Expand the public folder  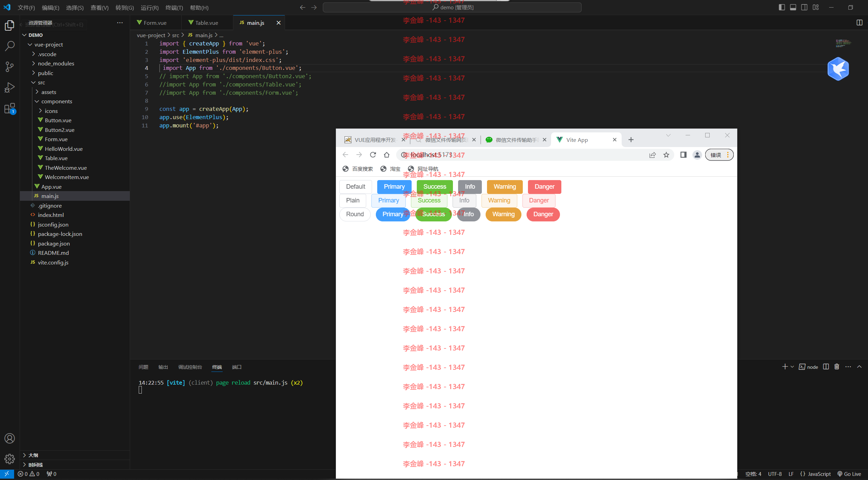34,73
